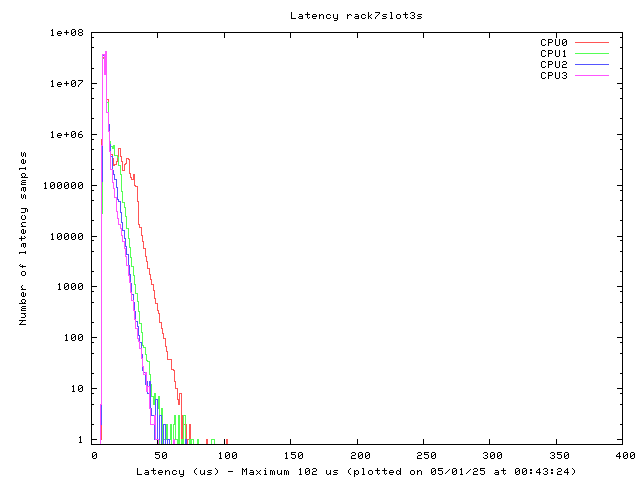Select the CPU3 legend label

(554, 76)
